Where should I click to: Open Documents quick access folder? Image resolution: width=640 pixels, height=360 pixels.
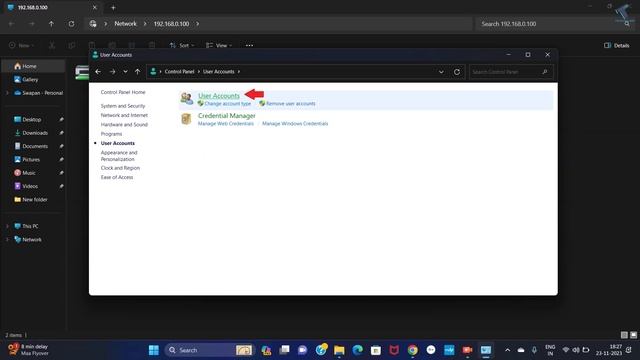point(35,146)
